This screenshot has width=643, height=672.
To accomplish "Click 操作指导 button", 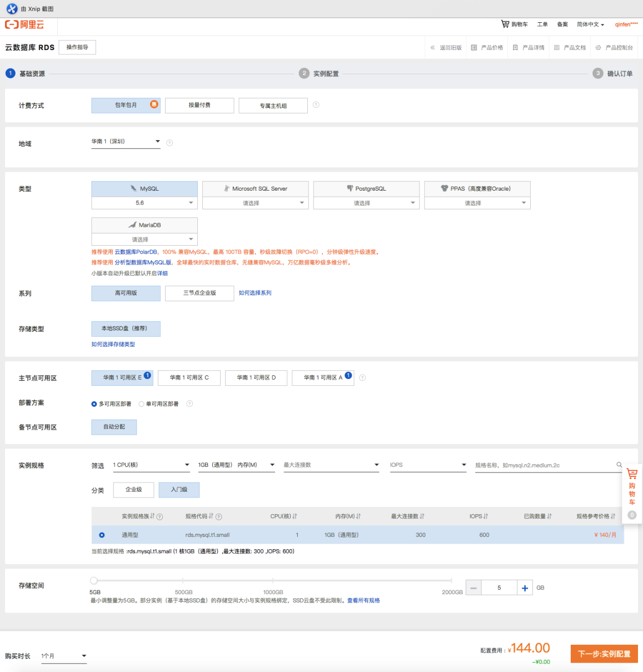I will [77, 47].
